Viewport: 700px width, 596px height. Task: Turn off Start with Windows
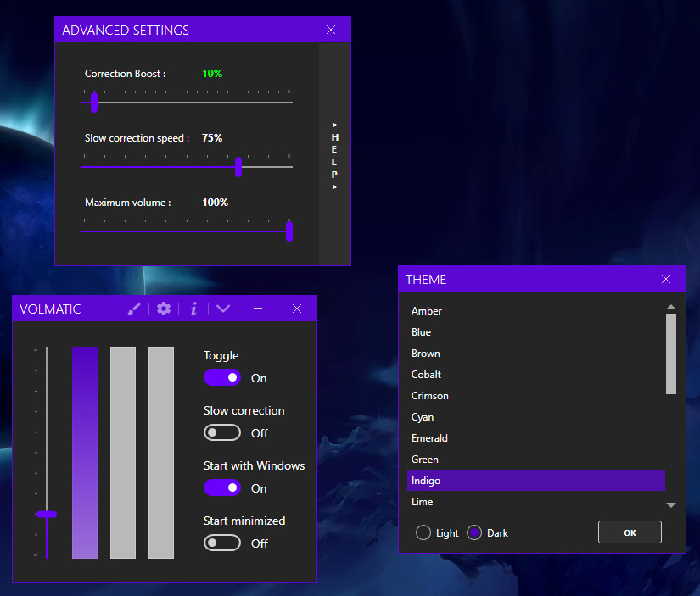tap(222, 487)
